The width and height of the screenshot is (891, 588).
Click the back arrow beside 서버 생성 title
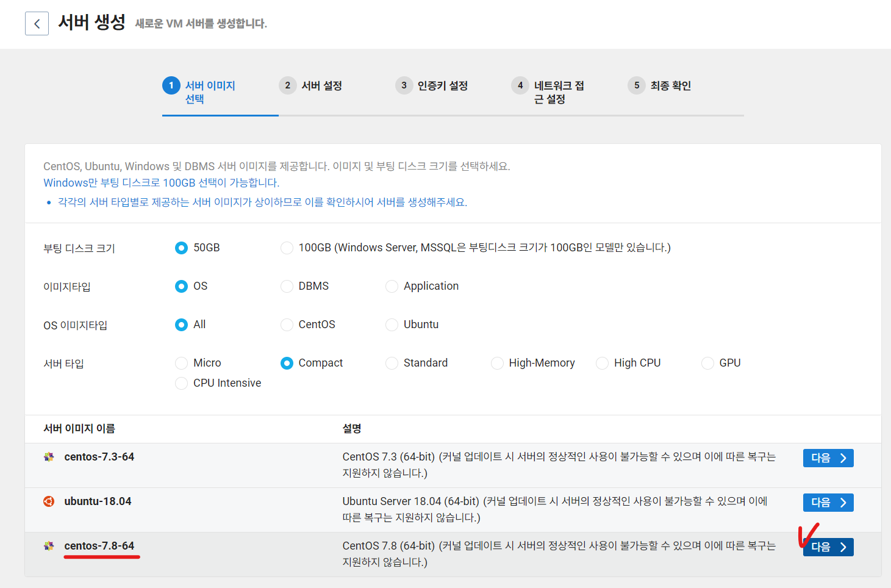[37, 23]
